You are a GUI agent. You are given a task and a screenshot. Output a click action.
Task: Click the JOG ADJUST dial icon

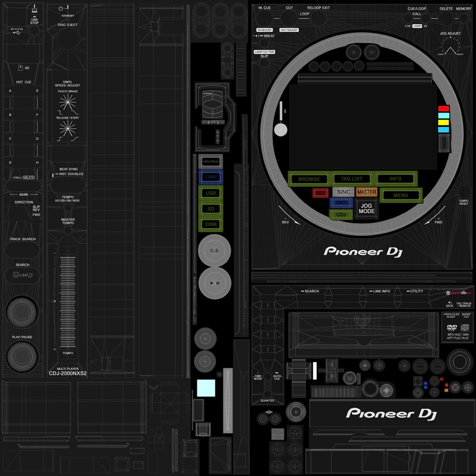click(x=450, y=47)
